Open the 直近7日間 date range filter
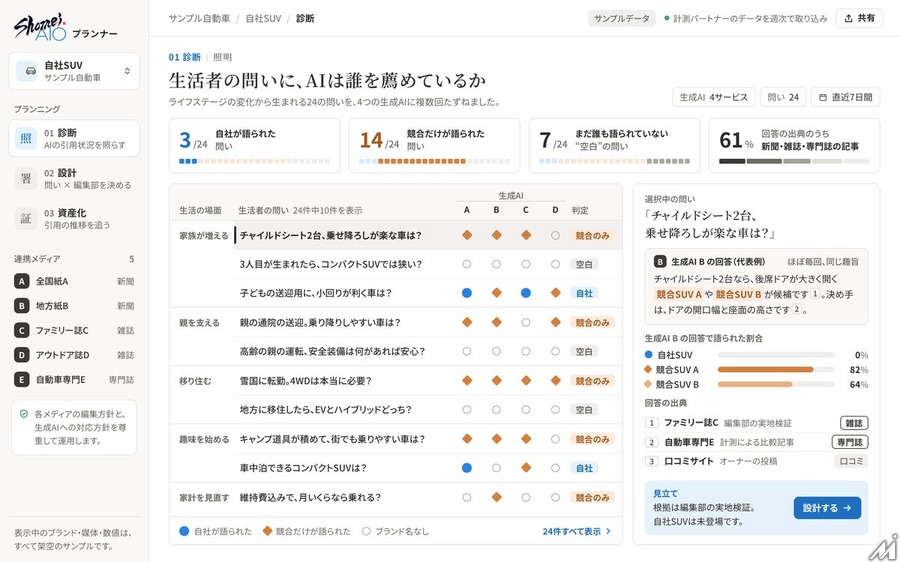The image size is (900, 562). [x=845, y=97]
